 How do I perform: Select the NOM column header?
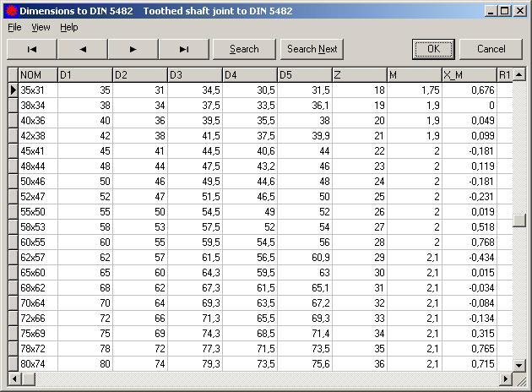pyautogui.click(x=38, y=75)
